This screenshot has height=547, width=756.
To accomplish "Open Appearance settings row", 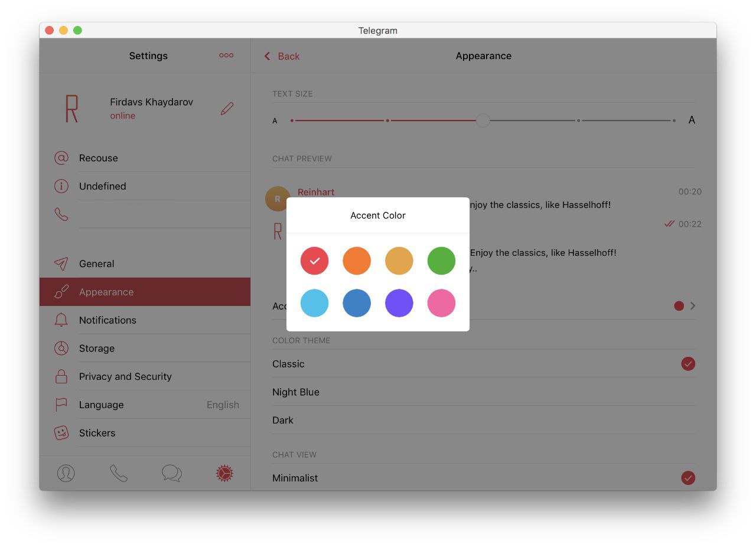I will point(145,292).
